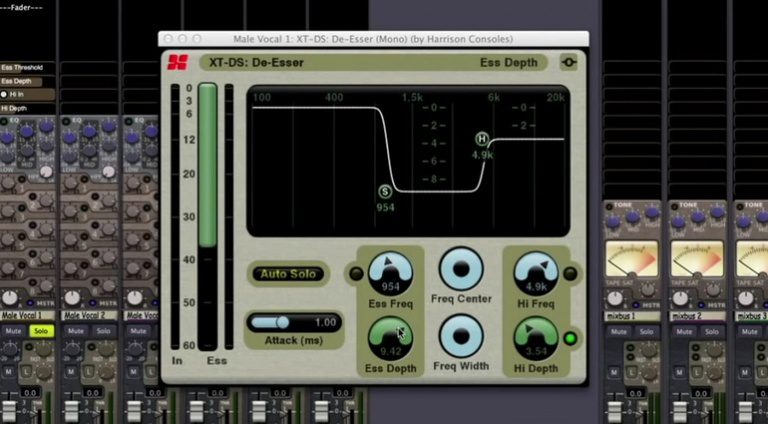Mute the Male Vocal 1 channel
Screen dimensions: 768x424
click(14, 331)
